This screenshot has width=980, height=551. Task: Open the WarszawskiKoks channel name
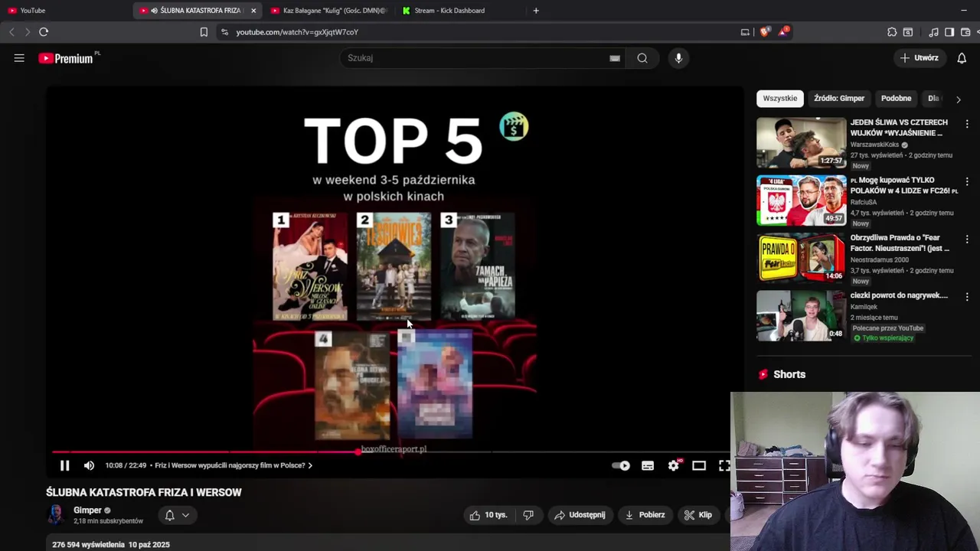tap(874, 145)
